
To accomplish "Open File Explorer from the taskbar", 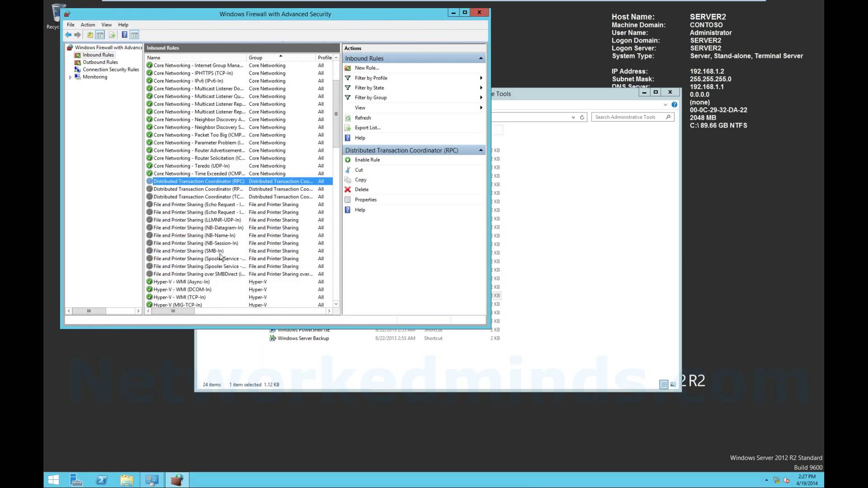I will click(127, 480).
